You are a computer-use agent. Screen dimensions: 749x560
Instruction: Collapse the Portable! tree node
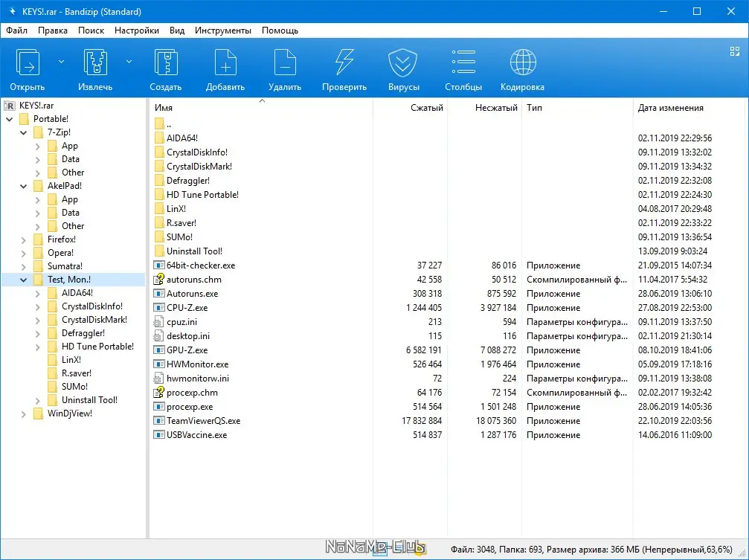10,119
